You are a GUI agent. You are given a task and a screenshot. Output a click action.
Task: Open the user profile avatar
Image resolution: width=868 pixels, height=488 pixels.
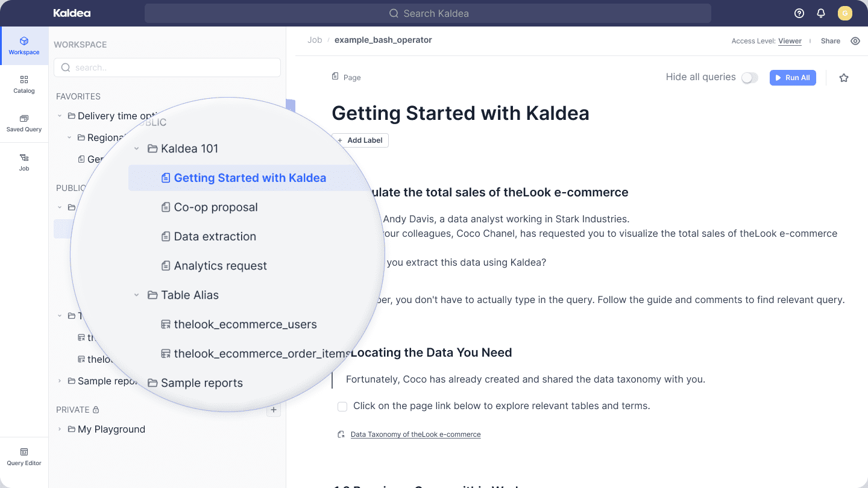point(845,13)
